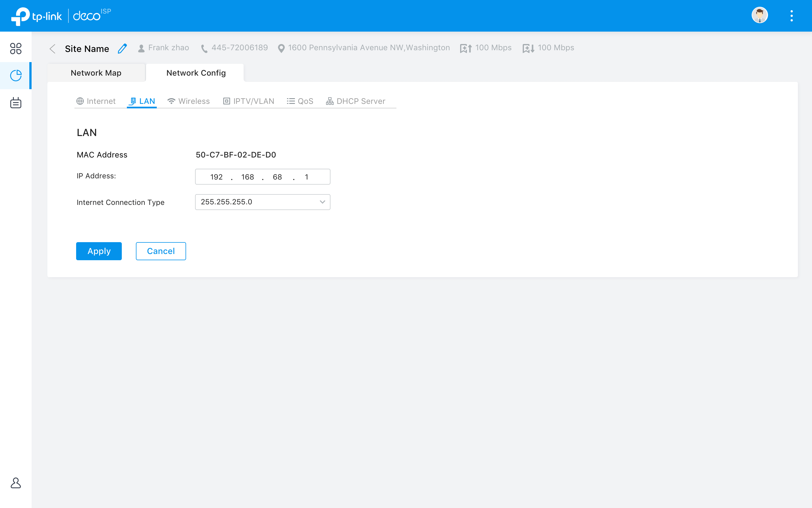The image size is (812, 508).
Task: Open the Wireless settings sub-tab
Action: tap(189, 101)
